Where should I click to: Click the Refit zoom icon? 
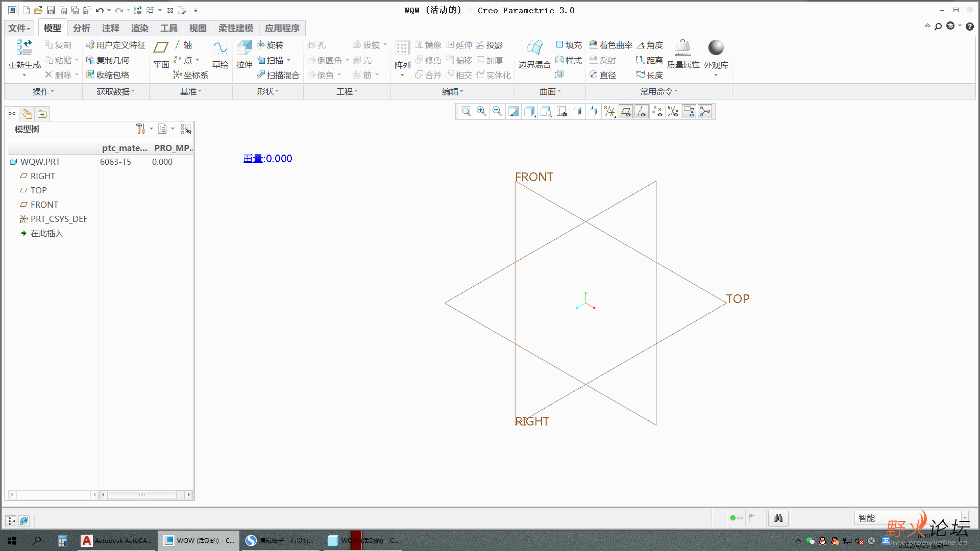tap(465, 112)
